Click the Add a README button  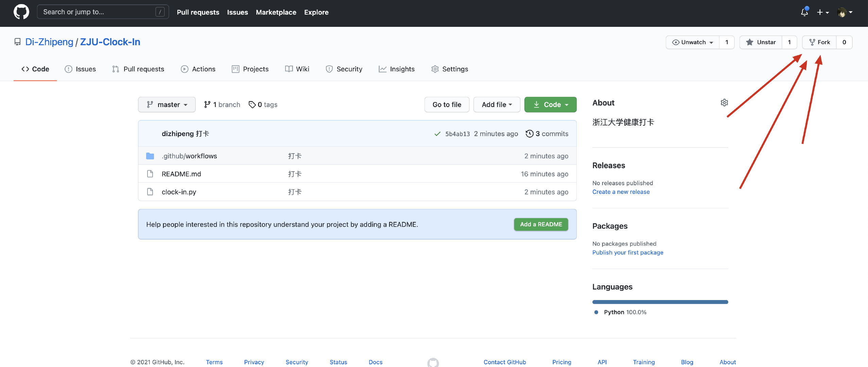point(541,224)
